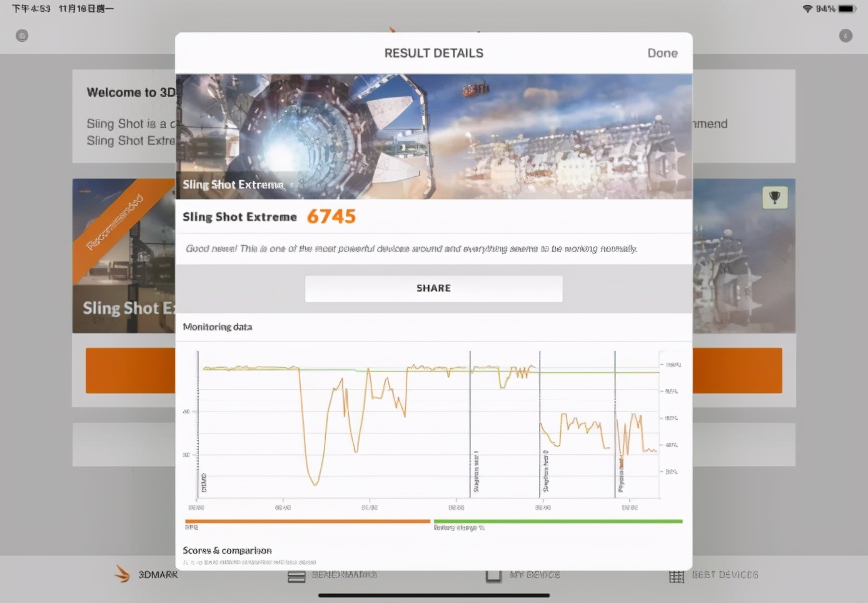
Task: Toggle the orange FPS legend bar
Action: [308, 521]
